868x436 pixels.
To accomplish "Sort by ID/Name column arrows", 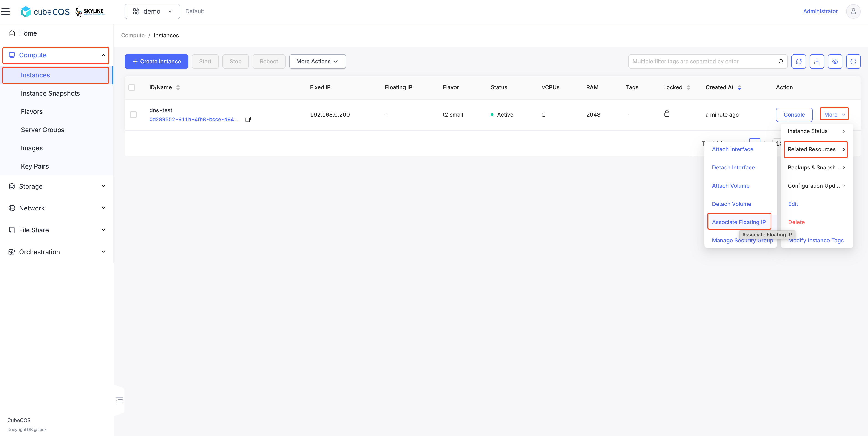I will tap(178, 87).
